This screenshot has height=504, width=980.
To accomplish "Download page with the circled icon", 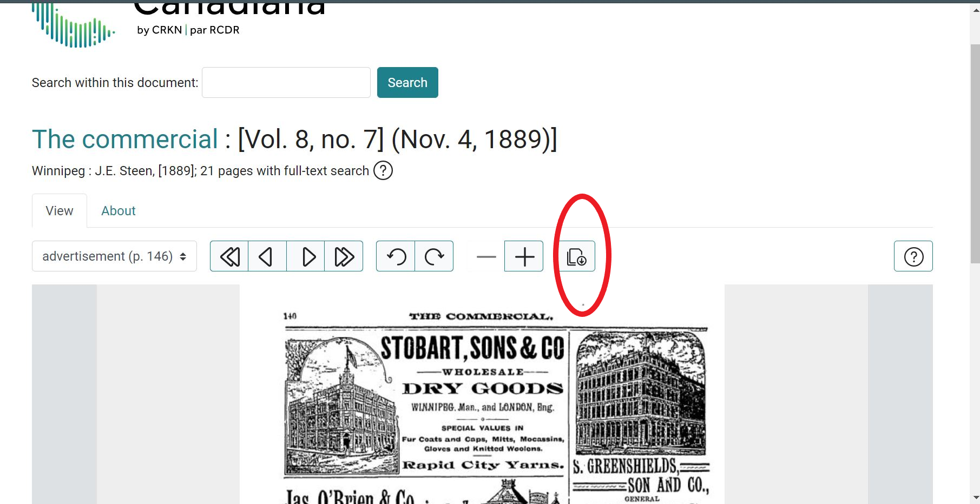I will (x=576, y=256).
